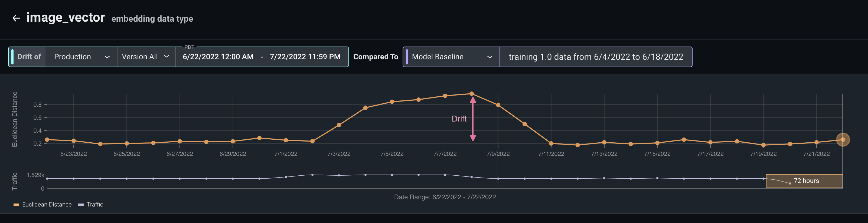Click the drift data point at 6/23/2022
The width and height of the screenshot is (868, 223).
pyautogui.click(x=73, y=141)
